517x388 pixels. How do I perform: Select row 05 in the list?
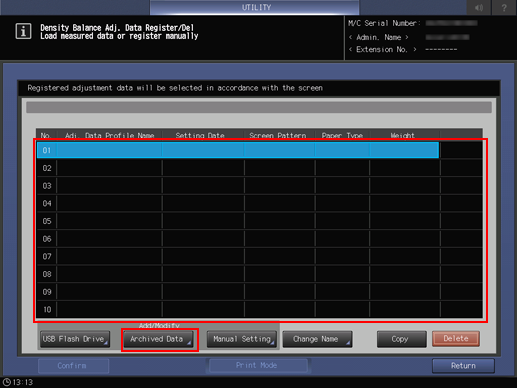click(238, 221)
